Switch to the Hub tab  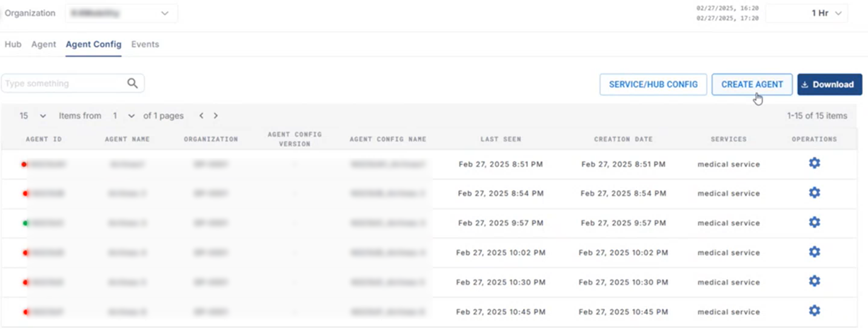point(13,44)
